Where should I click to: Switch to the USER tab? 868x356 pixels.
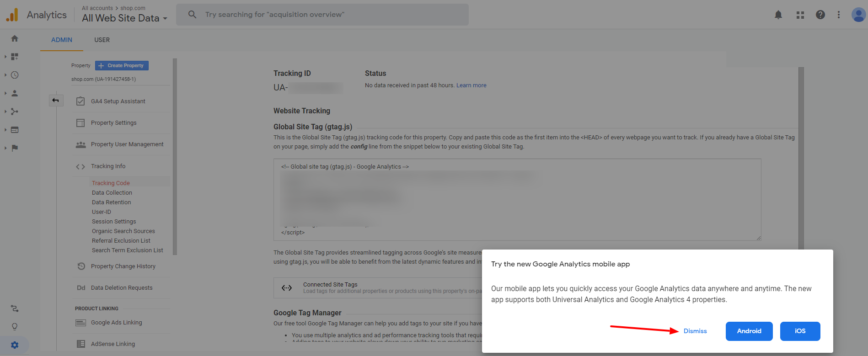[x=102, y=40]
